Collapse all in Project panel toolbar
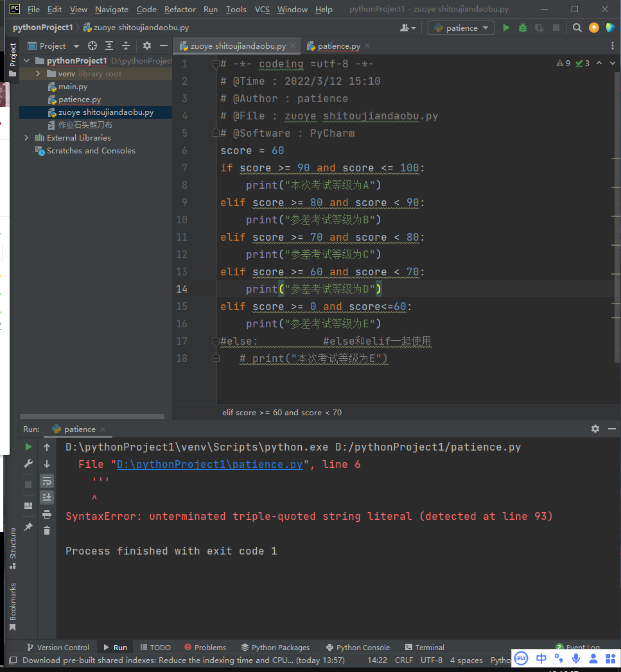The image size is (621, 672). (x=126, y=46)
